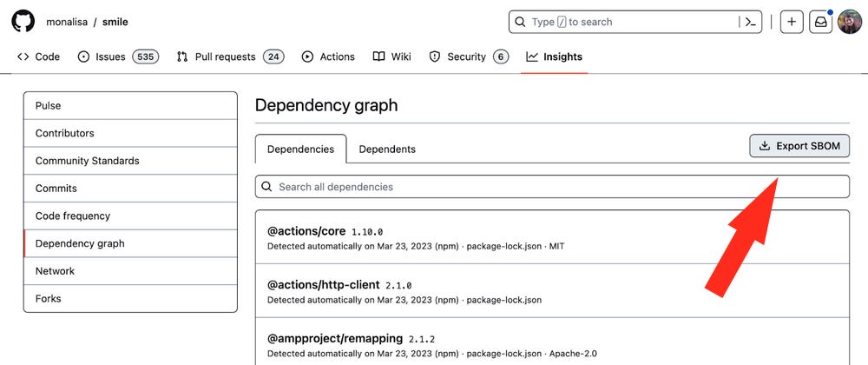Open Pulse in Insights sidebar
This screenshot has width=868, height=365.
(130, 105)
